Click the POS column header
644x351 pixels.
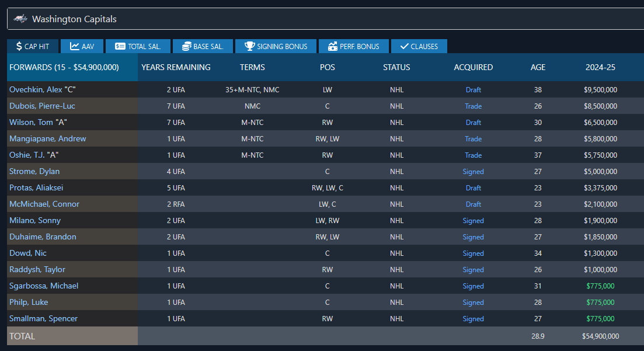click(x=328, y=67)
